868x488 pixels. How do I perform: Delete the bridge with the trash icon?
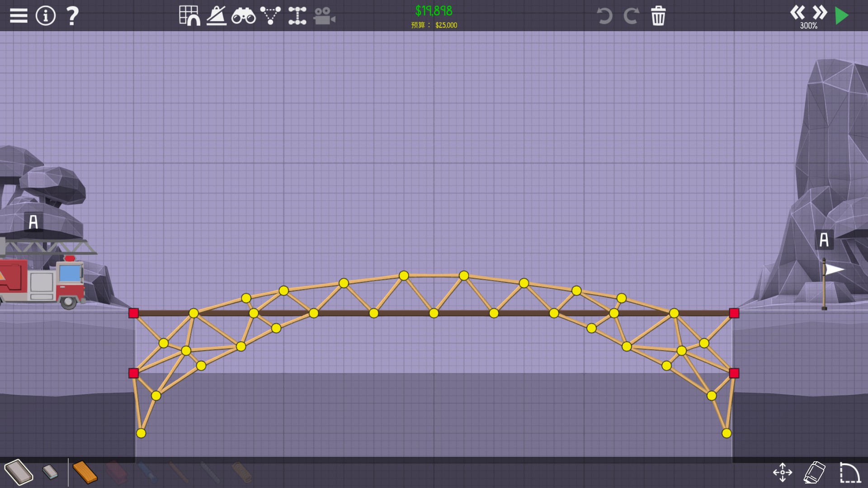pyautogui.click(x=658, y=16)
